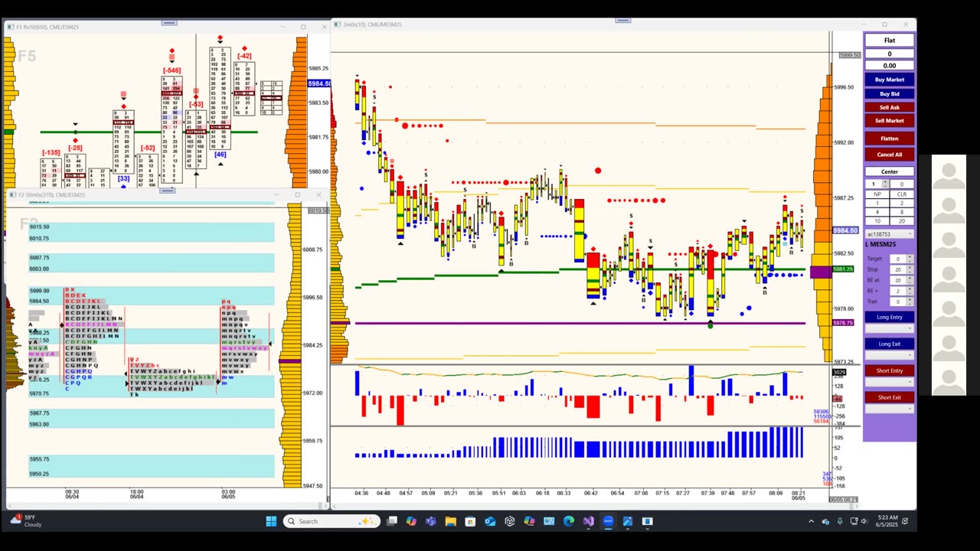The height and width of the screenshot is (551, 980).
Task: Click the Short Entry button
Action: point(889,370)
